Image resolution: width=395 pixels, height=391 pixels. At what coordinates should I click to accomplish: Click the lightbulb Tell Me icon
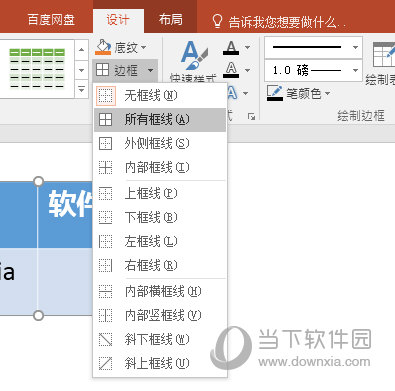coord(217,21)
